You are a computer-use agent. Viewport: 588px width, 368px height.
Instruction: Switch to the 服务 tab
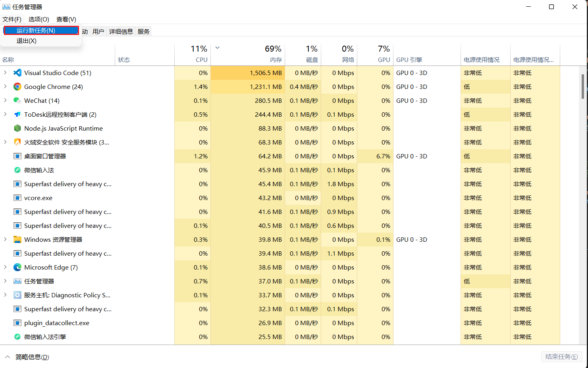144,31
